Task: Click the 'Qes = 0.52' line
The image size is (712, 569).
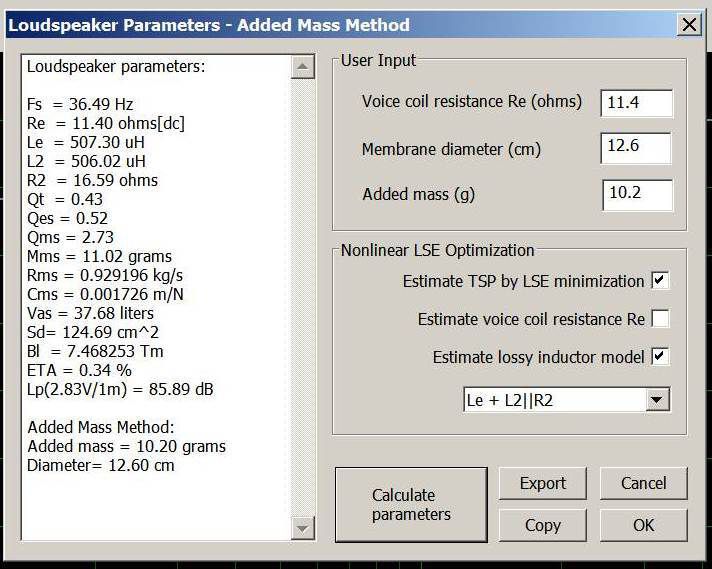Action: (67, 219)
